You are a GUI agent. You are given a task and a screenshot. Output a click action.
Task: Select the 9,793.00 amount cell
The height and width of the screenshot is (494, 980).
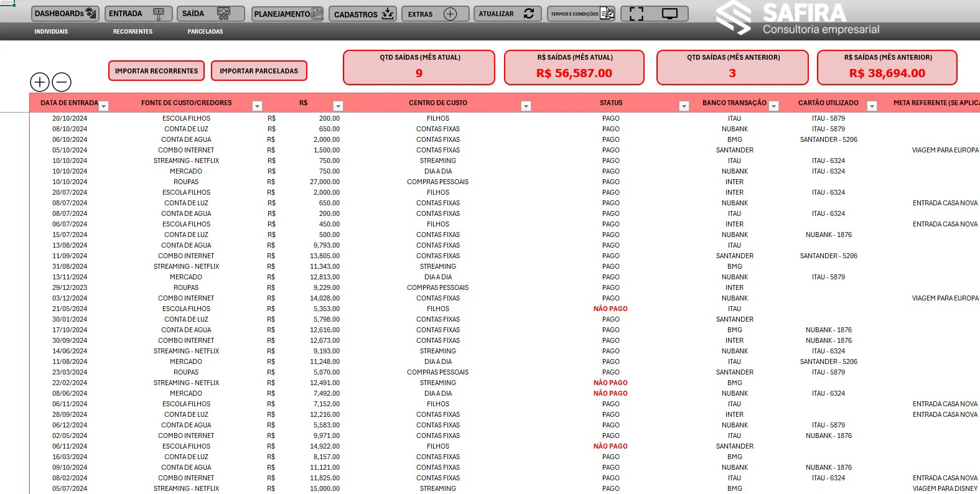327,245
